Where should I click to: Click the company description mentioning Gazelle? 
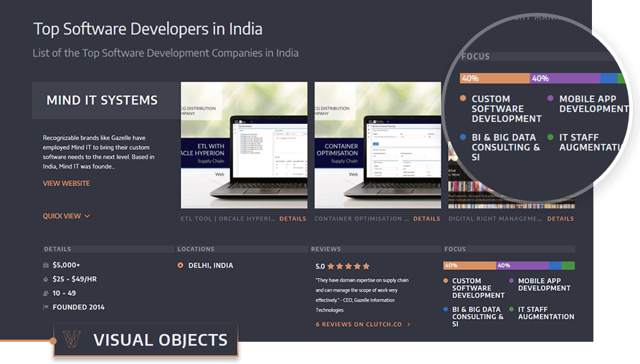point(99,152)
